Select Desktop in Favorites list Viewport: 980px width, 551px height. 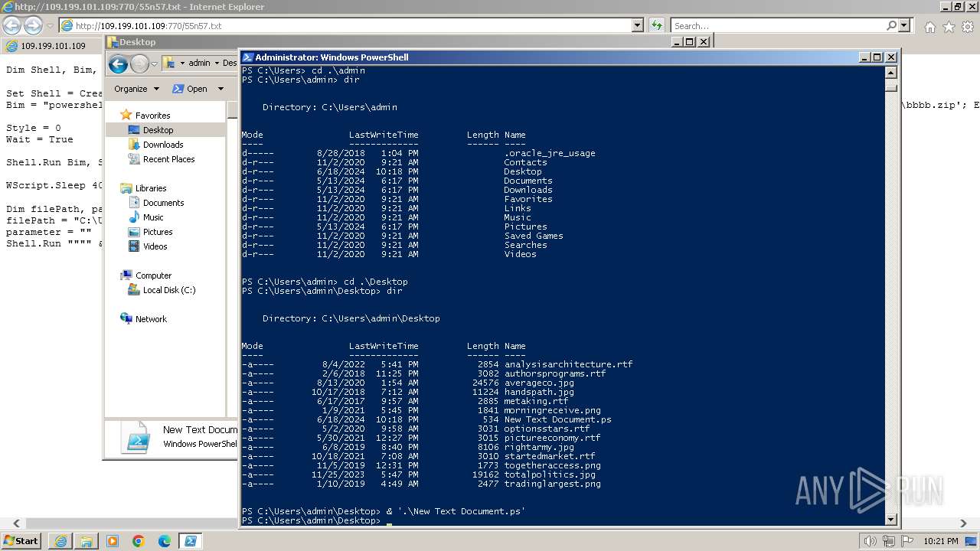158,130
